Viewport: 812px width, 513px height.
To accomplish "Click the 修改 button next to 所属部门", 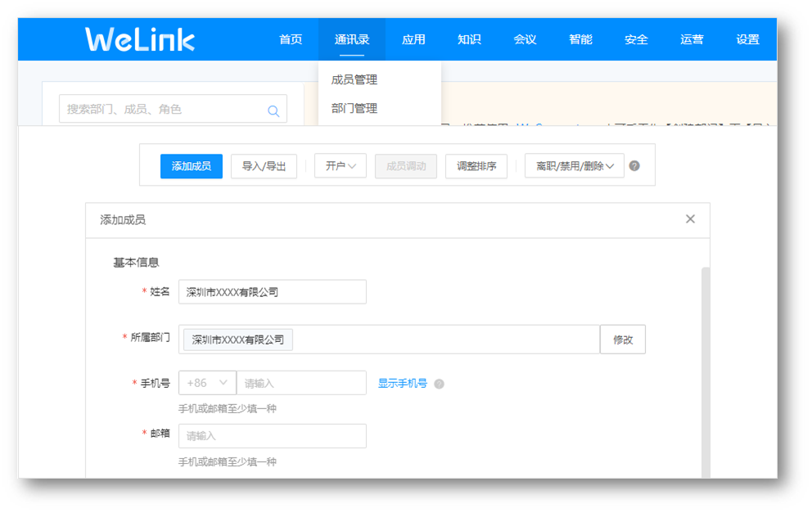I will coord(623,339).
